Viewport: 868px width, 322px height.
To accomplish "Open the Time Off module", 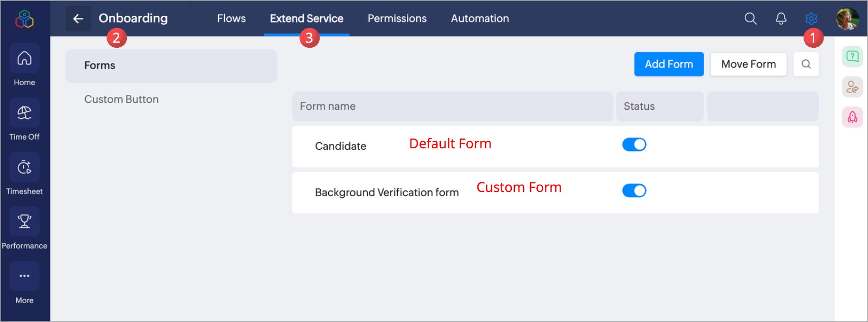I will [x=24, y=113].
